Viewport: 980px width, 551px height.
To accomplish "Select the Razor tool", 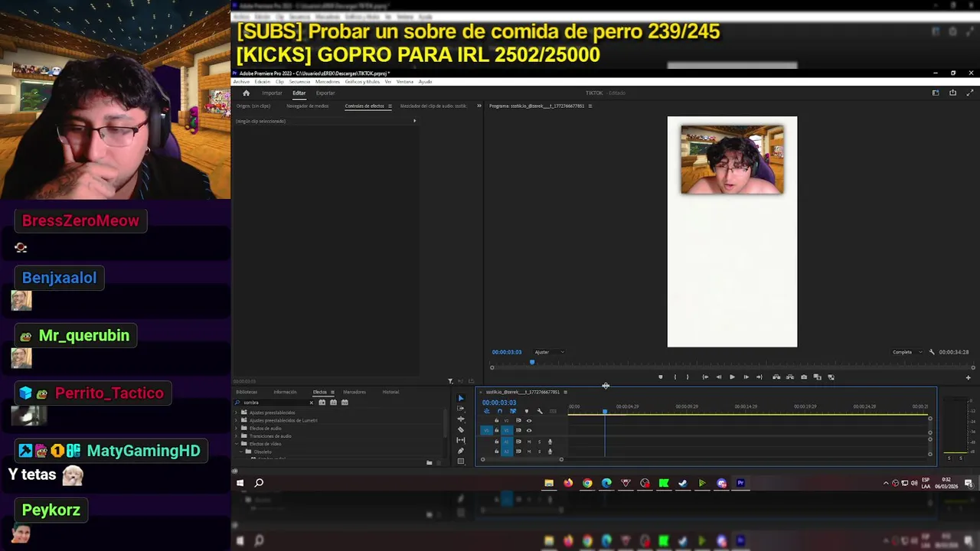I will [x=460, y=430].
